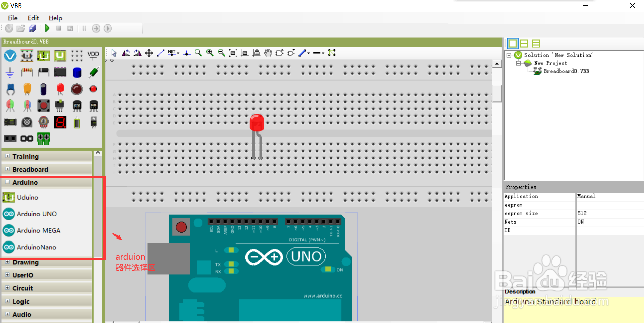Select the junction dot tool
Image resolution: width=644 pixels, height=323 pixels.
(187, 53)
